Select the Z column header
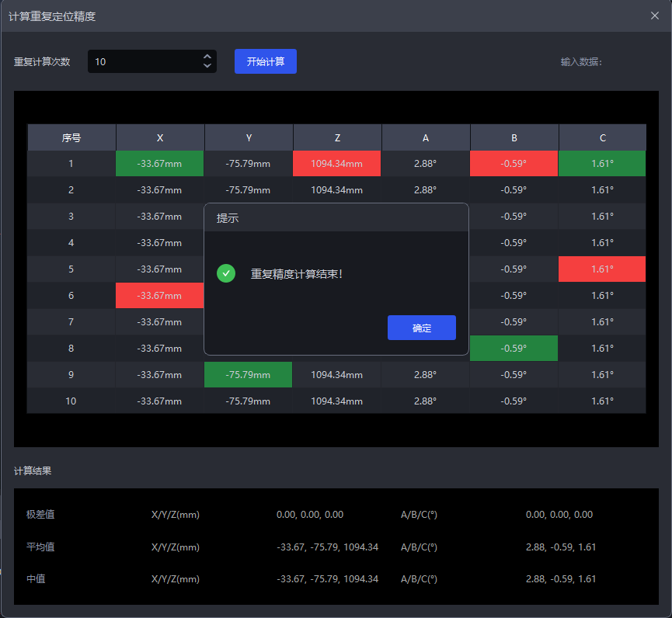This screenshot has height=618, width=672. (x=337, y=137)
